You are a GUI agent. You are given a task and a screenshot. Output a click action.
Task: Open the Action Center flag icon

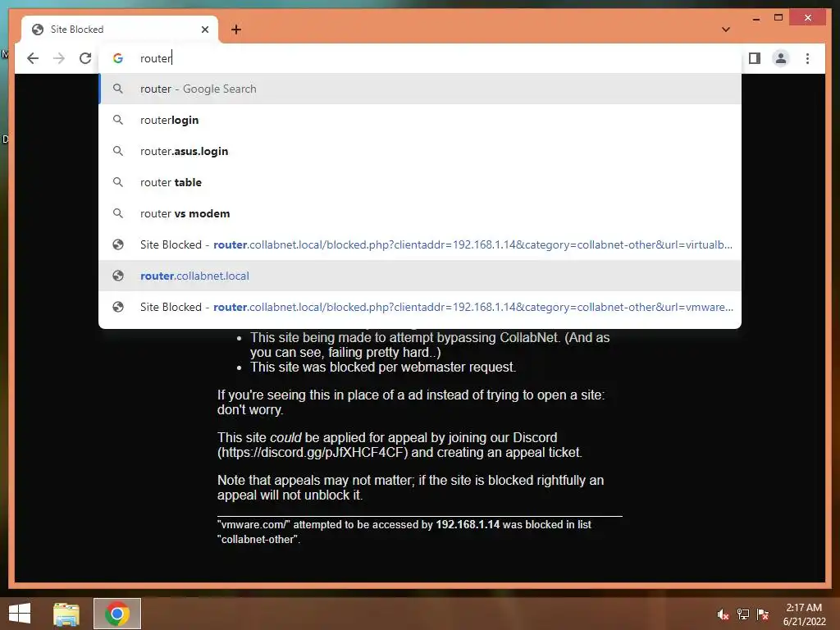pyautogui.click(x=763, y=614)
